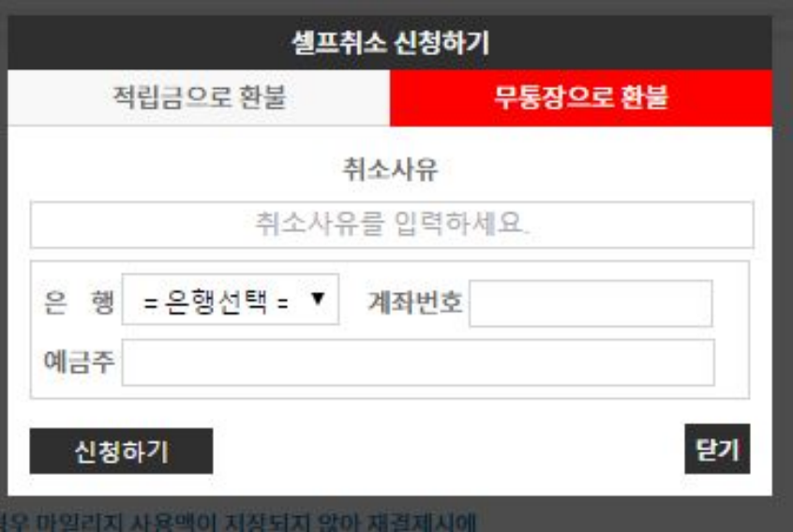Open the 은행선택 dropdown
This screenshot has height=532, width=793.
point(231,300)
